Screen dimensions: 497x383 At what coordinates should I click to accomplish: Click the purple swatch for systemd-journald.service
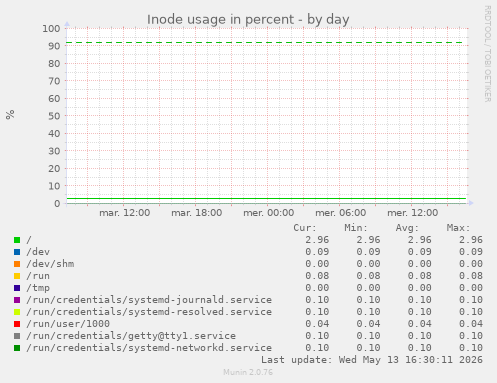(x=17, y=300)
